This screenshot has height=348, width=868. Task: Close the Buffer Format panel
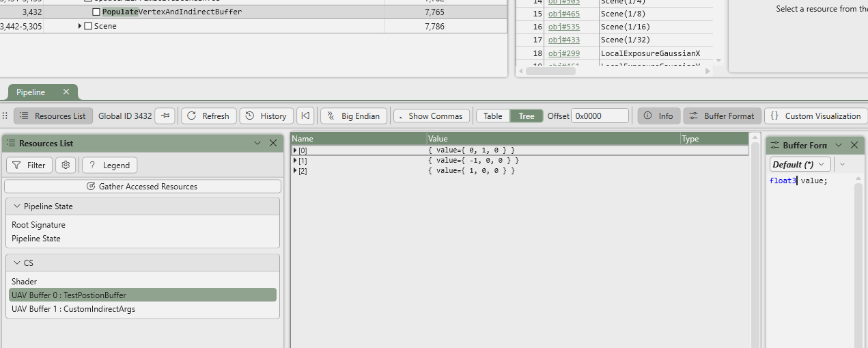pos(854,145)
